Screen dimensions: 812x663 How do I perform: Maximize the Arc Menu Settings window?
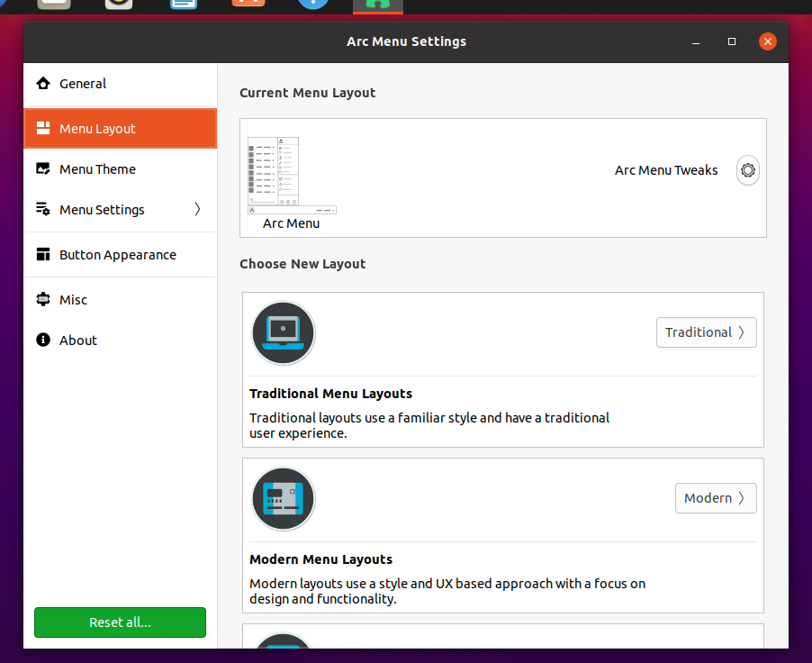pyautogui.click(x=732, y=41)
